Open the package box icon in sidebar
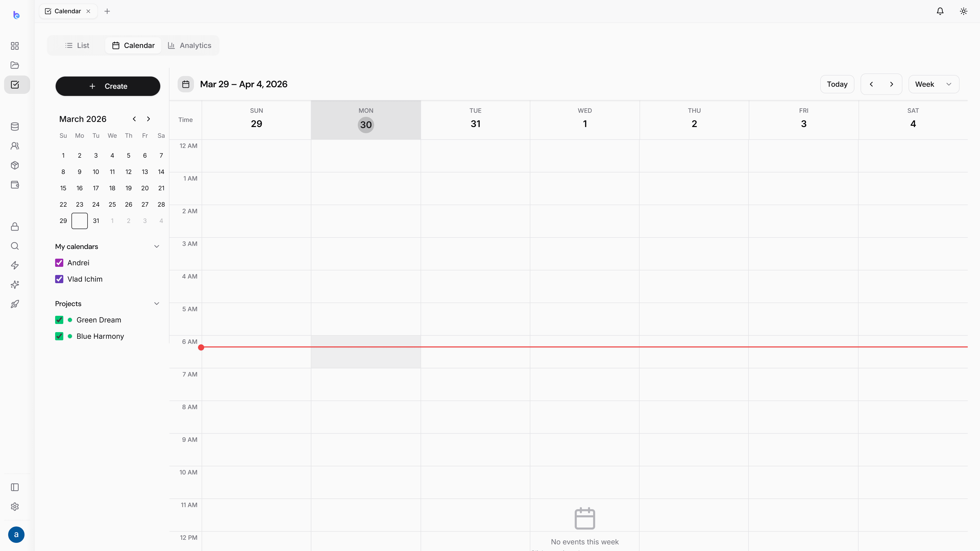The height and width of the screenshot is (551, 980). 15,165
